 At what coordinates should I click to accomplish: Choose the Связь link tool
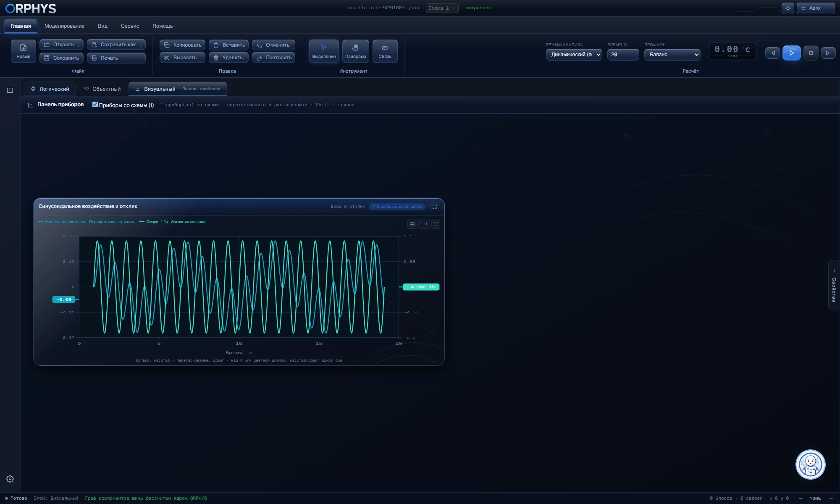coord(385,51)
